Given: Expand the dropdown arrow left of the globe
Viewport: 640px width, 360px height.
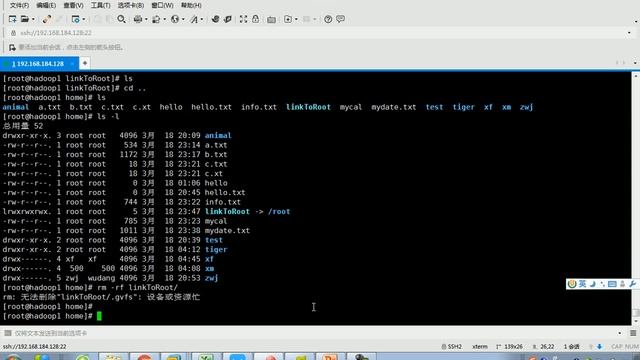Looking at the screenshot, I should click(164, 19).
